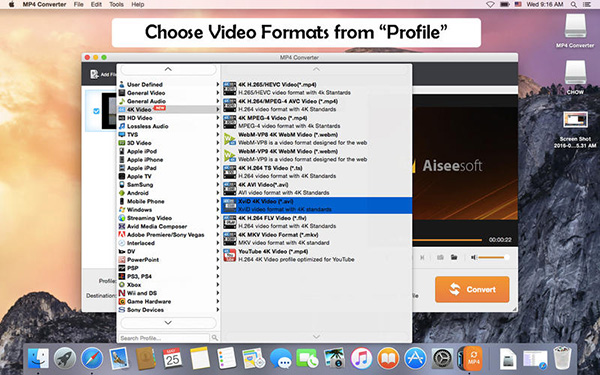Expand the 4K Video submenu arrow
Viewport: 600px width, 375px height.
[218, 109]
